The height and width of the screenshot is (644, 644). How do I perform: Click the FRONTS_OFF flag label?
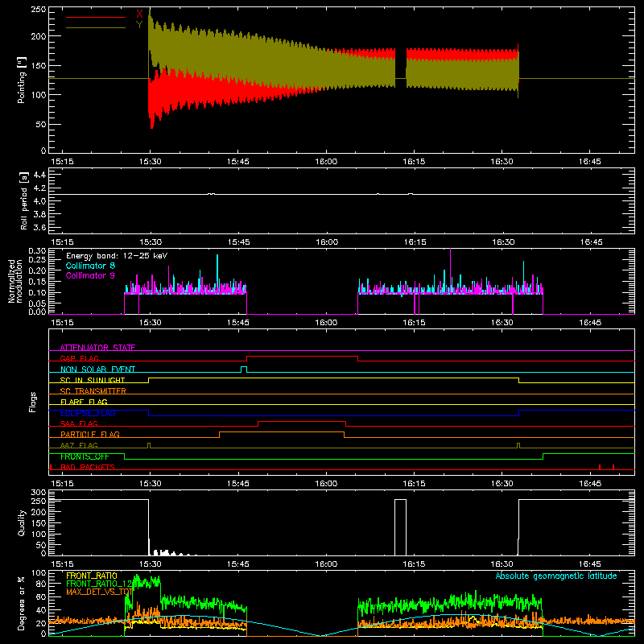click(x=85, y=456)
